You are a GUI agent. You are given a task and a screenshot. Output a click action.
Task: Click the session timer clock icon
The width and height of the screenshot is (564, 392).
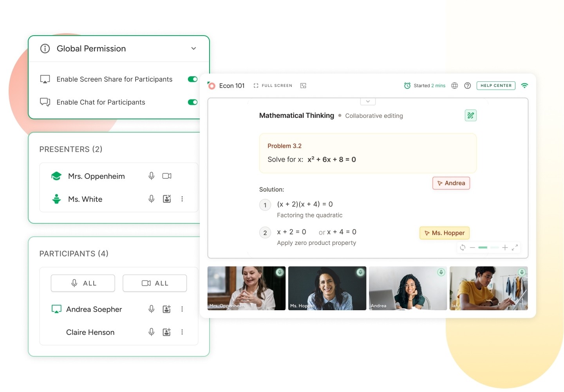pos(407,86)
